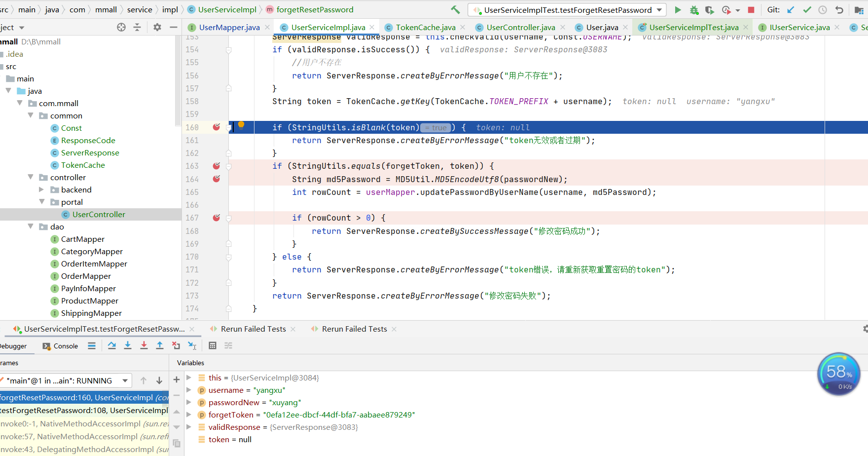Open the Debug window settings gear
This screenshot has height=456, width=868.
865,329
